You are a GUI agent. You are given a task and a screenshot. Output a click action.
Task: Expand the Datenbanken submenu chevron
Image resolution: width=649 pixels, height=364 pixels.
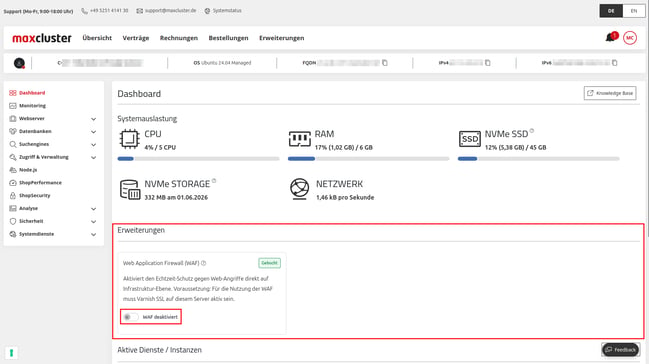94,132
